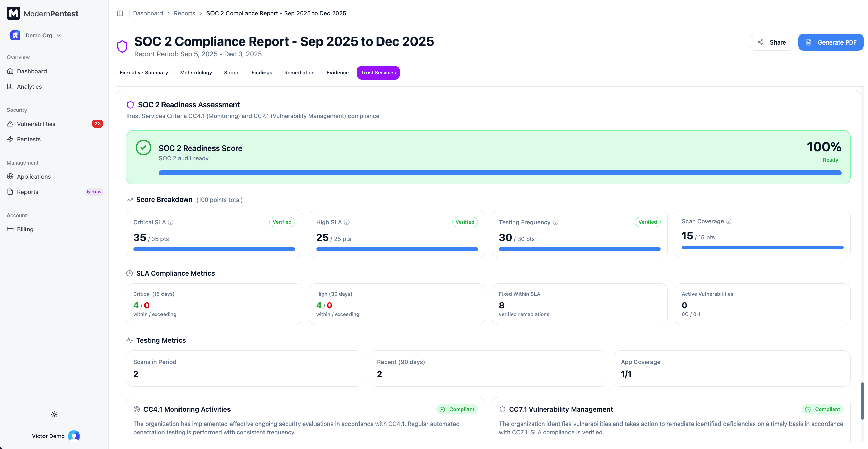Click the Testing Frequency help icon
The width and height of the screenshot is (868, 449).
click(x=556, y=222)
